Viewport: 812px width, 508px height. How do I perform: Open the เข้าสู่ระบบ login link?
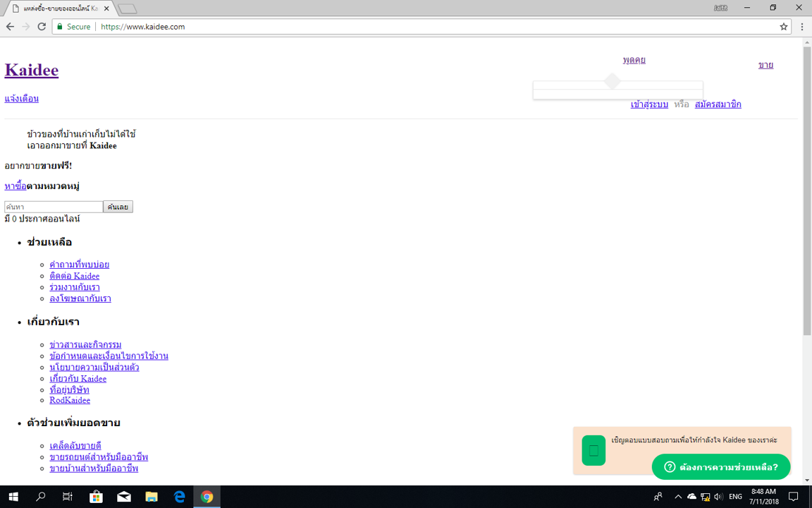[x=649, y=104]
